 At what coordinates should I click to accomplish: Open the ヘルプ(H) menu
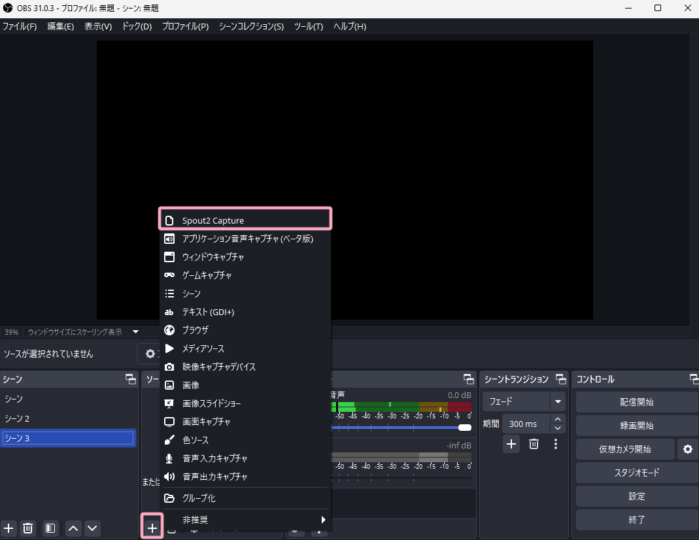pos(350,26)
